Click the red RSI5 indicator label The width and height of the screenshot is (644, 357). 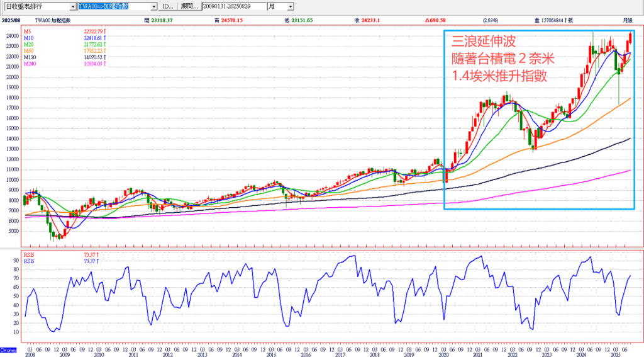pyautogui.click(x=28, y=254)
